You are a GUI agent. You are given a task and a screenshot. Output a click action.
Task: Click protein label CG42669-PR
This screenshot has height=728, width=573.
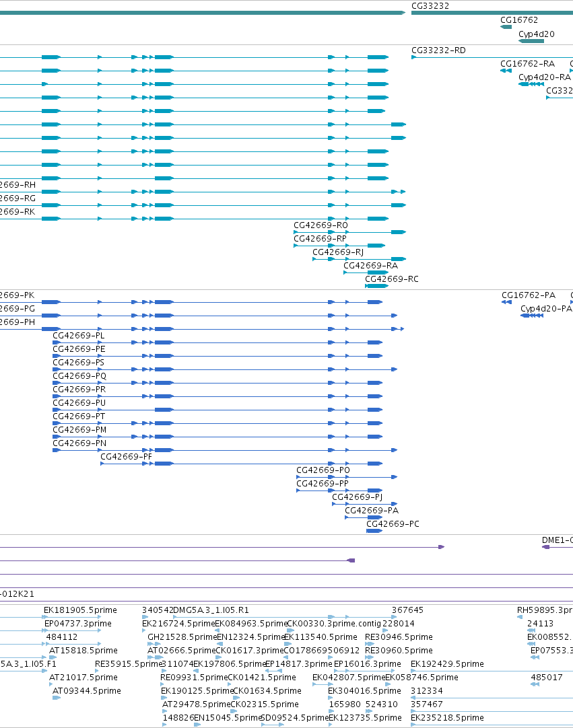[79, 390]
